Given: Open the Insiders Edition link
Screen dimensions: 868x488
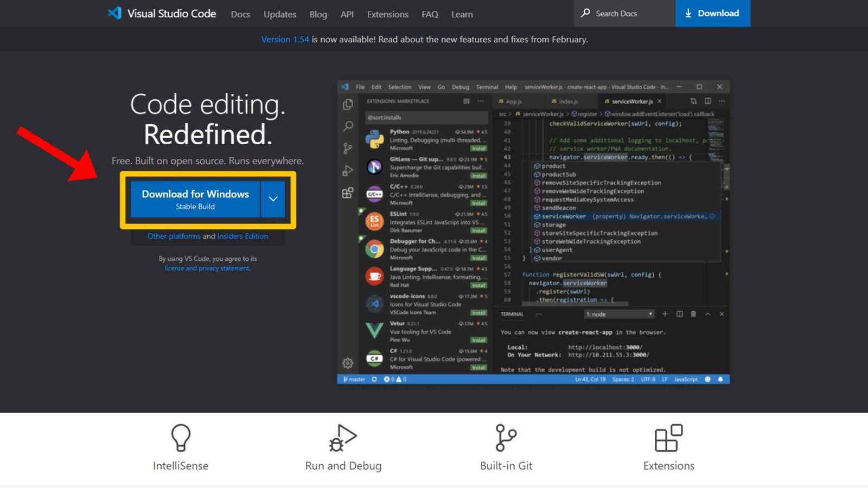Looking at the screenshot, I should 242,236.
